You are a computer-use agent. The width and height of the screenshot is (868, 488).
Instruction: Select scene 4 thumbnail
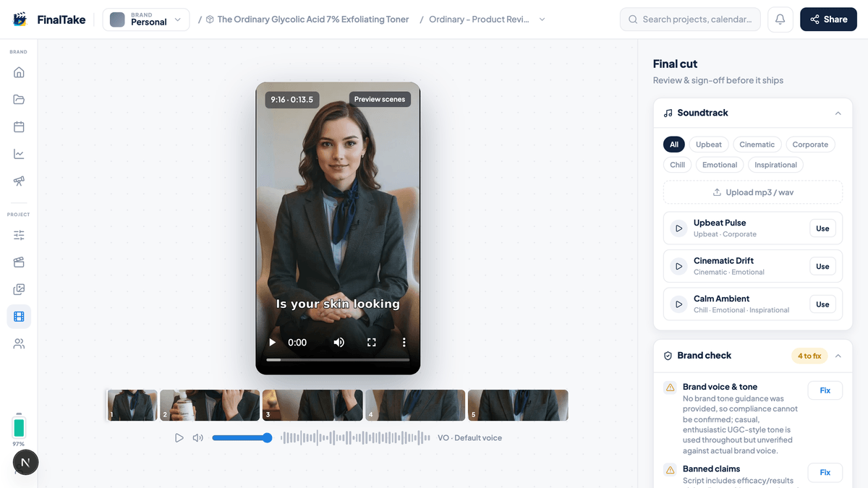pyautogui.click(x=415, y=406)
